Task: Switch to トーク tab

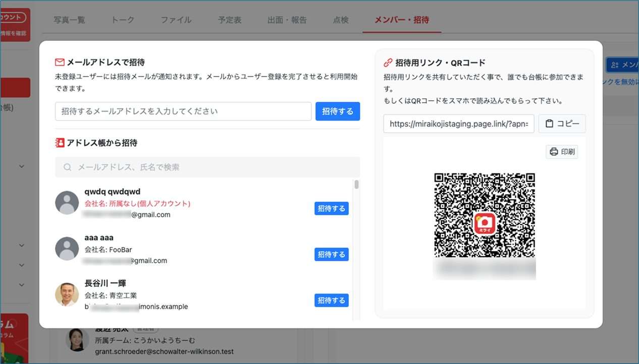Action: coord(123,20)
